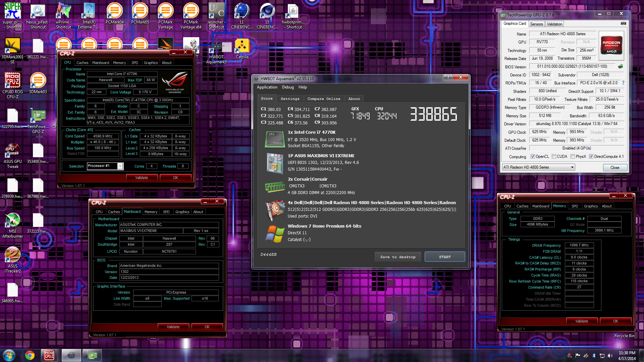This screenshot has height=362, width=644.
Task: Open Application menu in Aquamark
Action: click(x=267, y=87)
